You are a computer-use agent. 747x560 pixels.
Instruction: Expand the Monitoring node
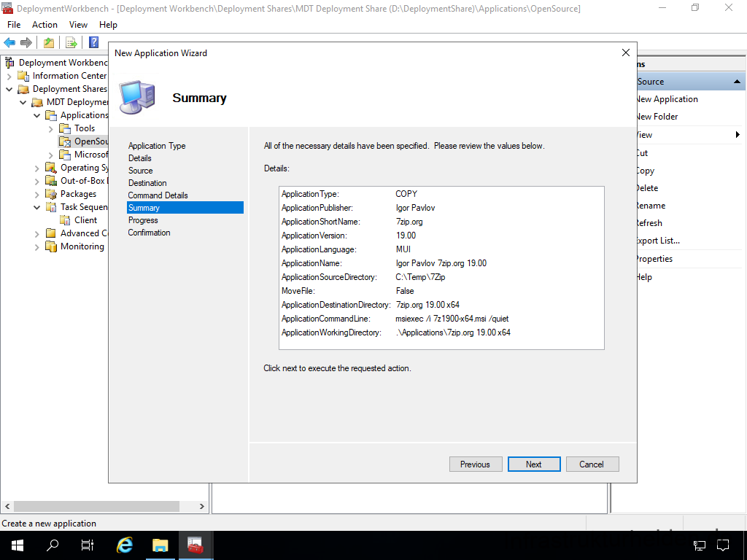pos(36,246)
